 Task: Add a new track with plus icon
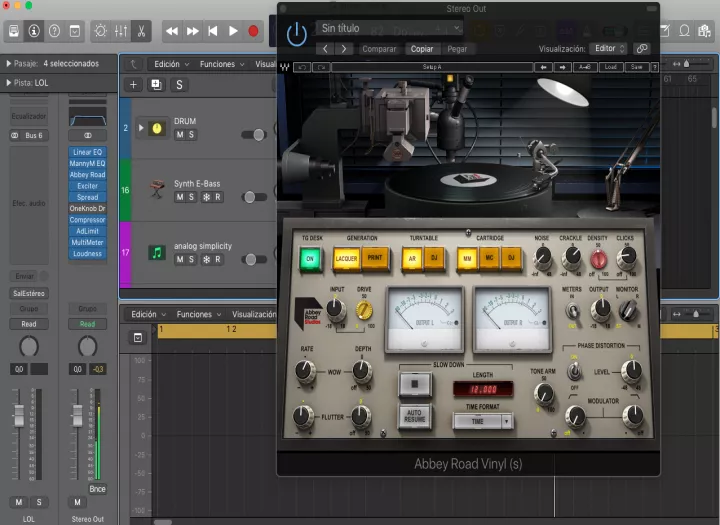[x=133, y=85]
